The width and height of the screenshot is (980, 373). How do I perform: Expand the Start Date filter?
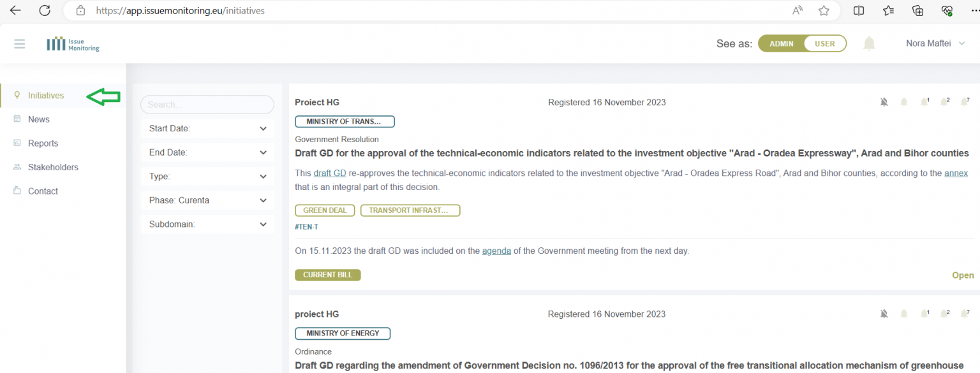pos(207,128)
